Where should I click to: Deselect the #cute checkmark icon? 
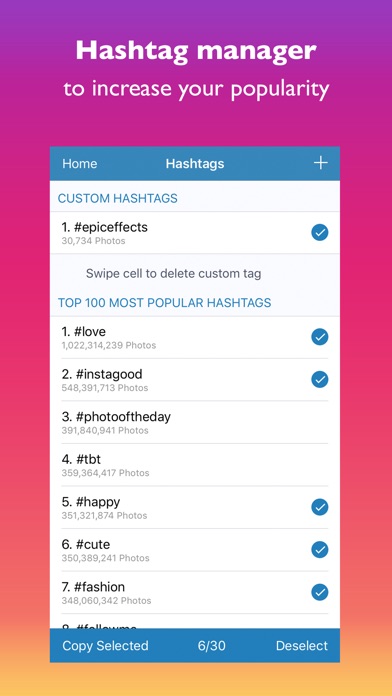[320, 550]
